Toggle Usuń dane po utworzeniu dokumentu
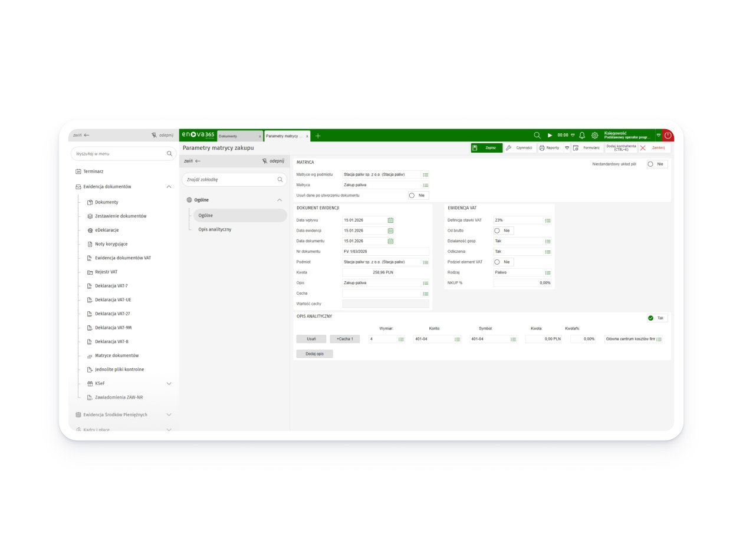The image size is (743, 560). 418,195
